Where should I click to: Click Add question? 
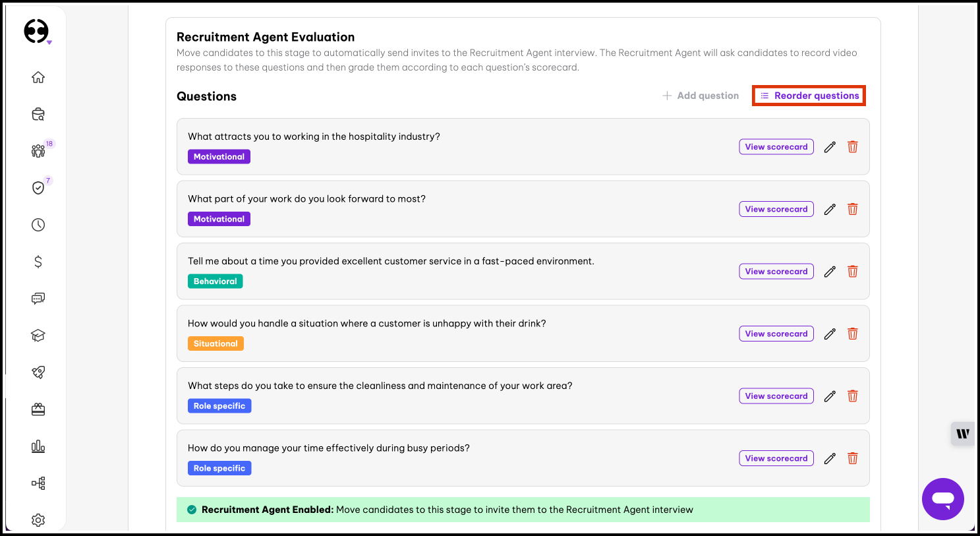[x=701, y=96]
